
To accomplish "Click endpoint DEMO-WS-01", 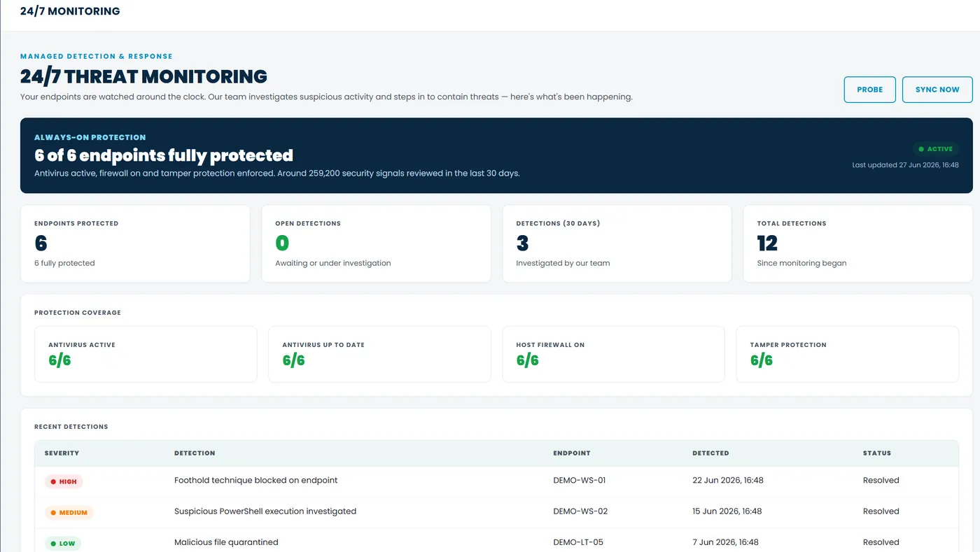I will point(580,481).
